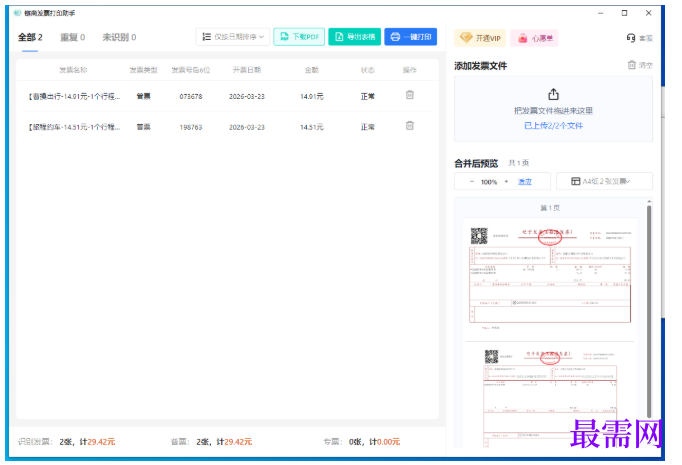The width and height of the screenshot is (682, 465).
Task: Click the 操作 column header
Action: [409, 70]
